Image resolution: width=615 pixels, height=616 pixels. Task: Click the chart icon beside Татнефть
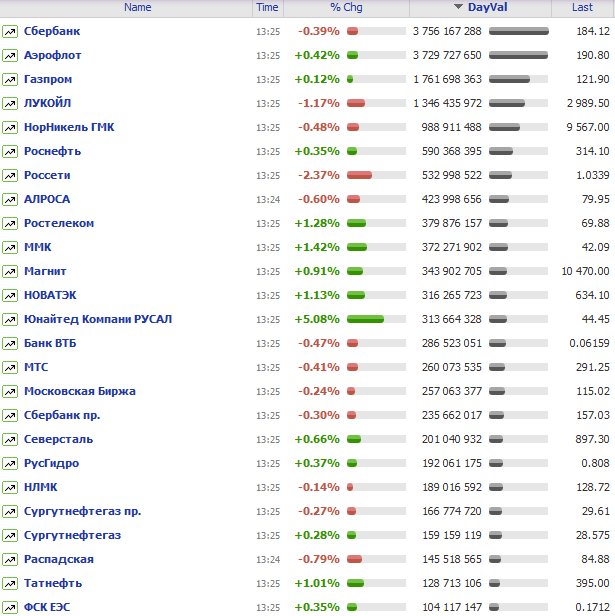tap(10, 583)
